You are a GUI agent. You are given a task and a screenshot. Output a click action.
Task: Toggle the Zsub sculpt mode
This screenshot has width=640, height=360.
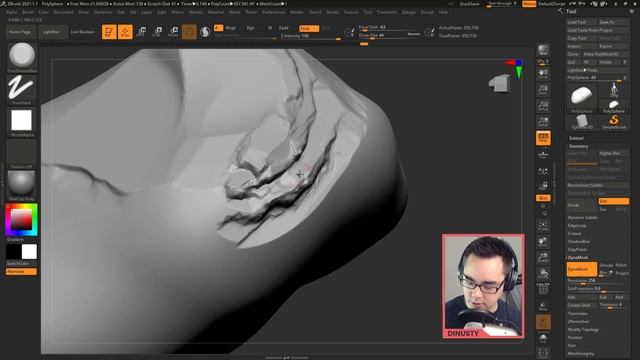(x=309, y=28)
